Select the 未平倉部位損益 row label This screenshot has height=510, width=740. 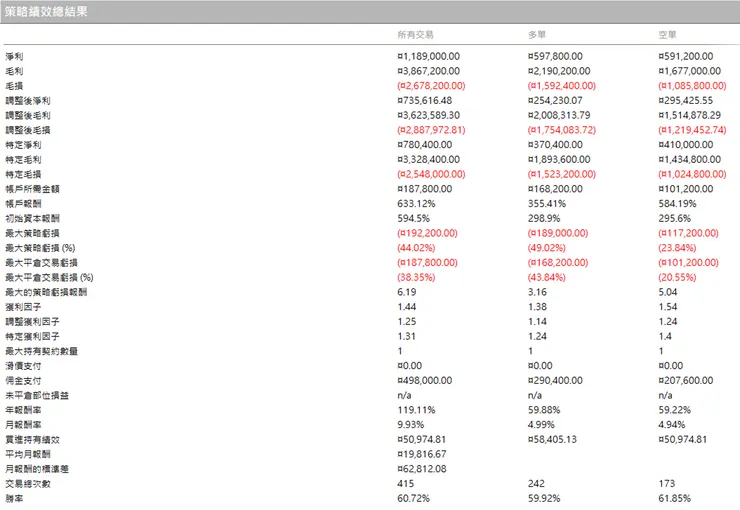[x=37, y=395]
